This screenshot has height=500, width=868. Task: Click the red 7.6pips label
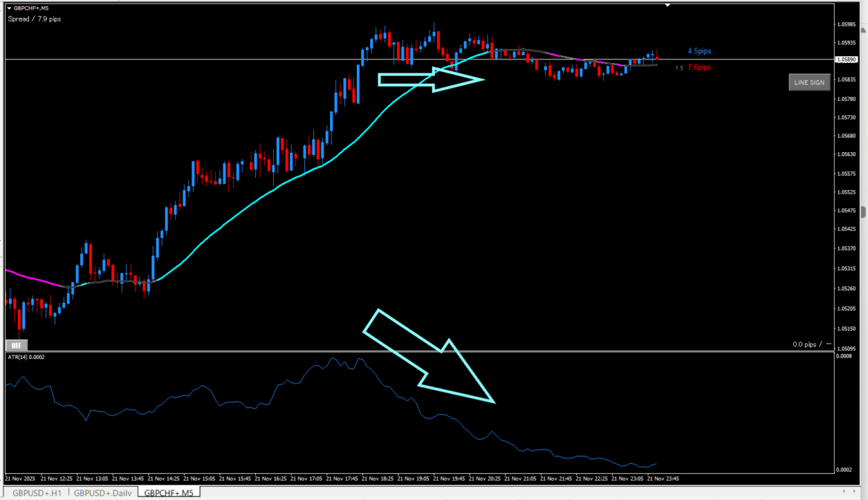tap(699, 68)
